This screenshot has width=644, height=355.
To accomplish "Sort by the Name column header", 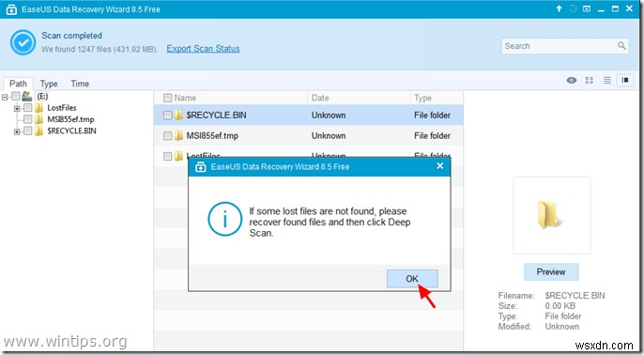I will pyautogui.click(x=185, y=98).
